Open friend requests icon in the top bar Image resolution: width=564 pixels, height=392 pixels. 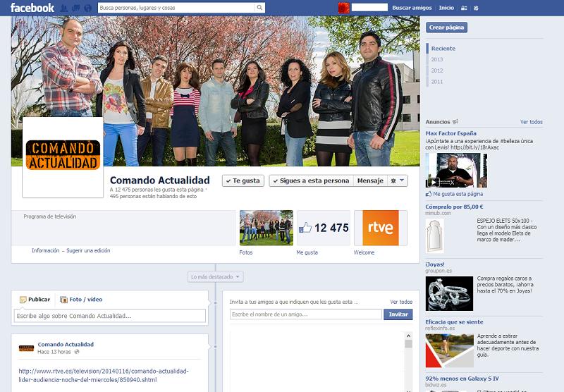64,8
